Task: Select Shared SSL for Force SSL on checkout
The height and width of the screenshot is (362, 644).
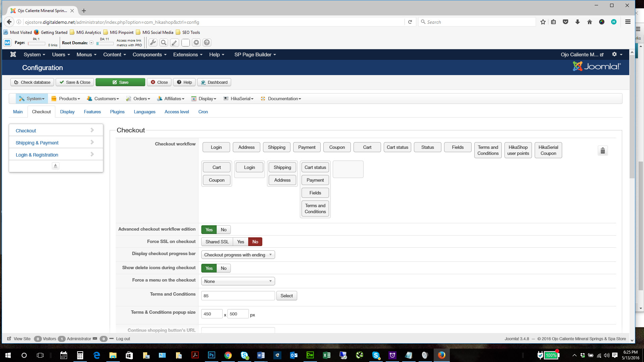Action: tap(217, 242)
